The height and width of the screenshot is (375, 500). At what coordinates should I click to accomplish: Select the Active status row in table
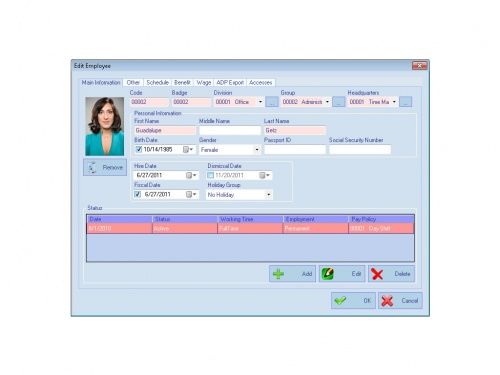point(250,229)
